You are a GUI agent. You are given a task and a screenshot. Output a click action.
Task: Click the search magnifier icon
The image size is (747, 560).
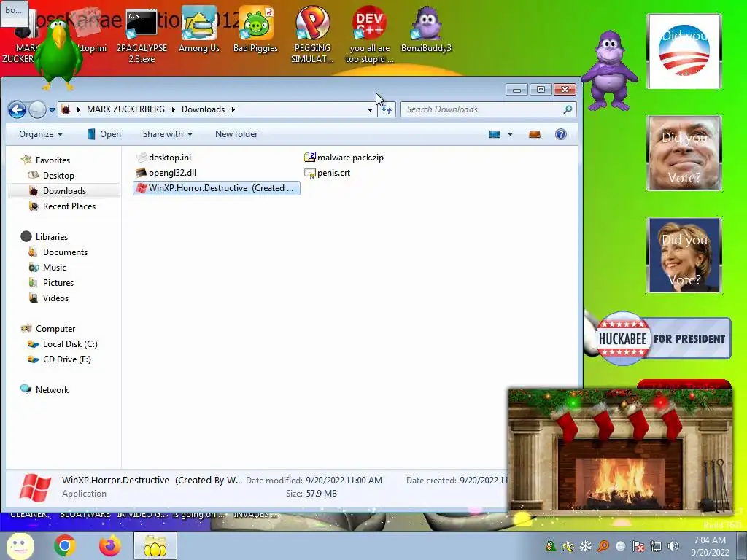568,109
